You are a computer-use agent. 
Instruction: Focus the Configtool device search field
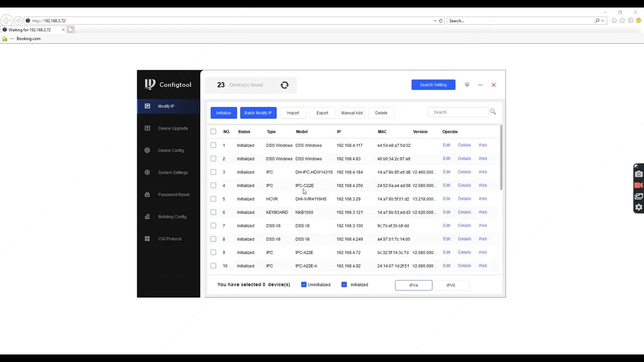(x=458, y=112)
